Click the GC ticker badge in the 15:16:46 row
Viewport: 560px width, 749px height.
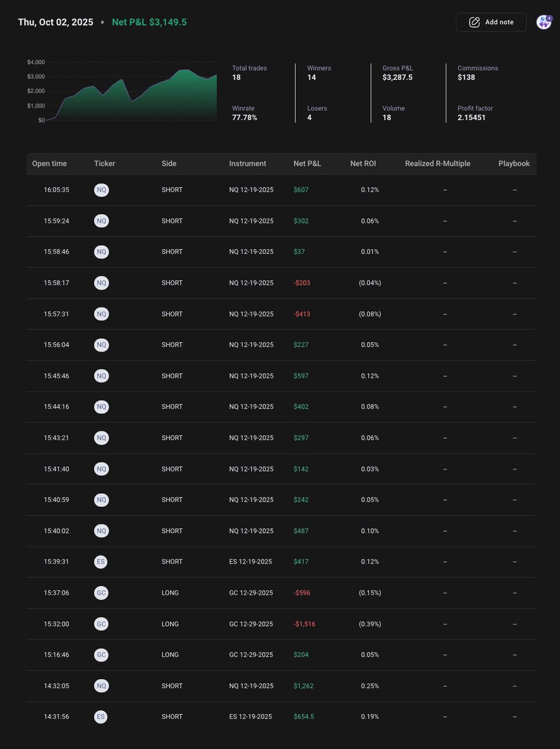(101, 655)
